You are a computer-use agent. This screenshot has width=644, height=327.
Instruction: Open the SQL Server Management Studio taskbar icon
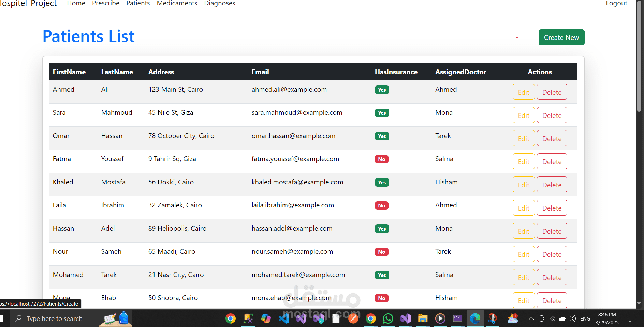[x=248, y=318]
